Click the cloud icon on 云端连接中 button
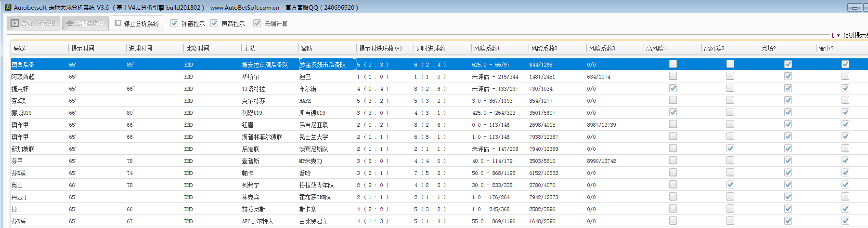The height and width of the screenshot is (228, 868). (x=70, y=23)
